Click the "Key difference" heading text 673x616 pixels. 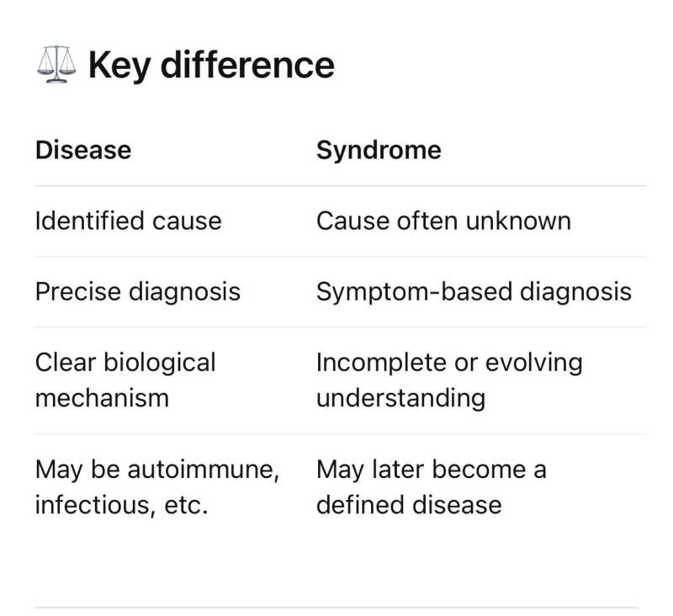coord(211,65)
